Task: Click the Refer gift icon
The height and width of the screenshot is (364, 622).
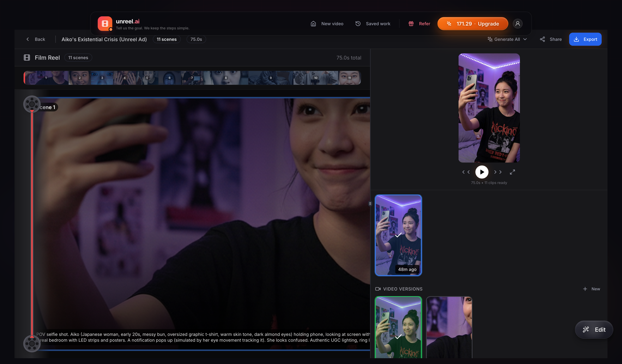Action: click(x=411, y=24)
